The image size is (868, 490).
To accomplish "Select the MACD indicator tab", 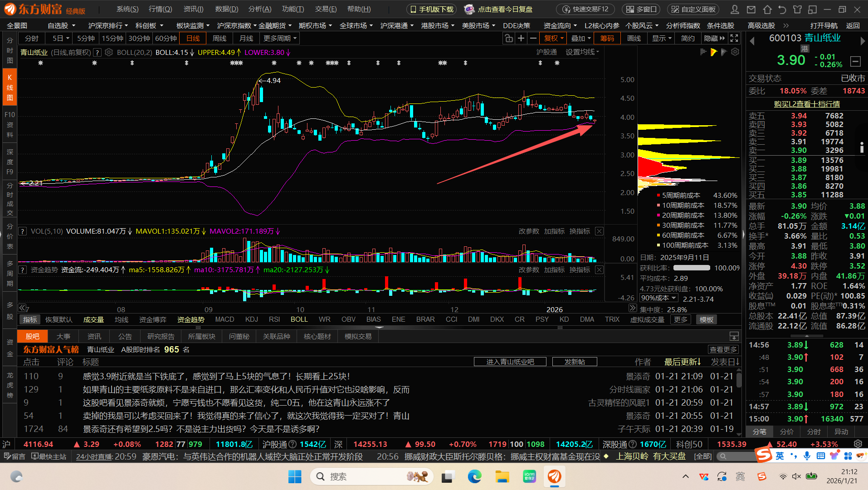I will coord(225,319).
